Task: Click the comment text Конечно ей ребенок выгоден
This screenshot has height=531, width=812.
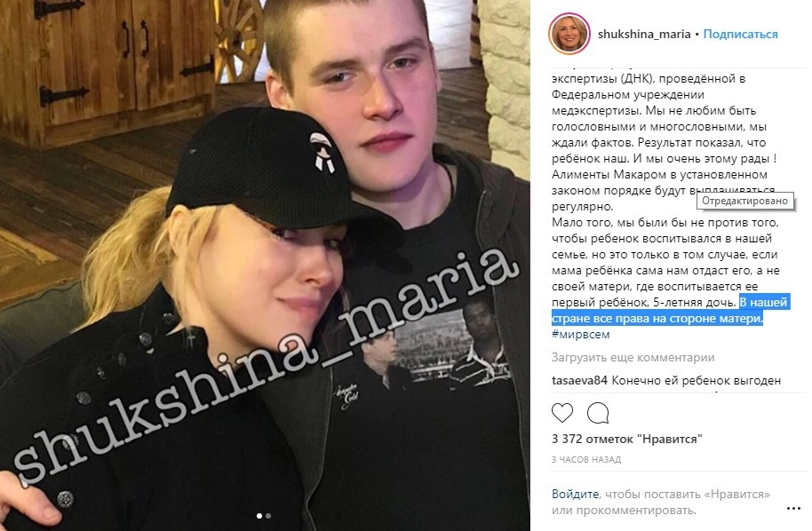Action: pyautogui.click(x=696, y=380)
